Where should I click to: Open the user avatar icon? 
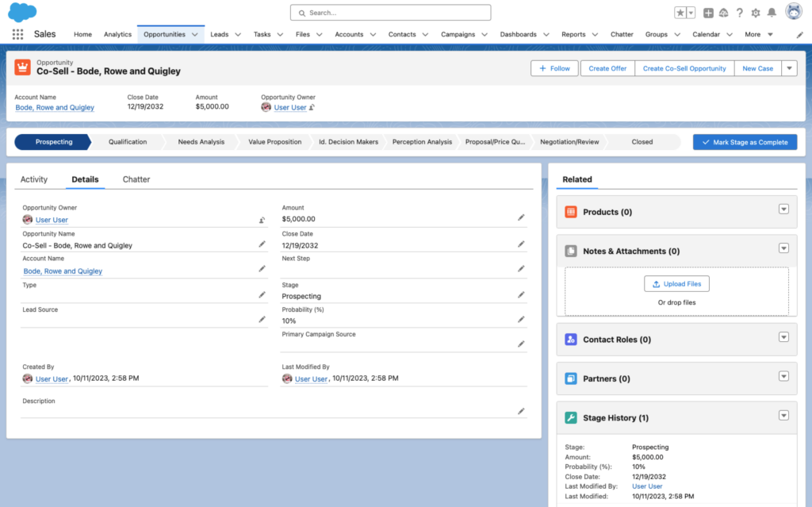(794, 11)
